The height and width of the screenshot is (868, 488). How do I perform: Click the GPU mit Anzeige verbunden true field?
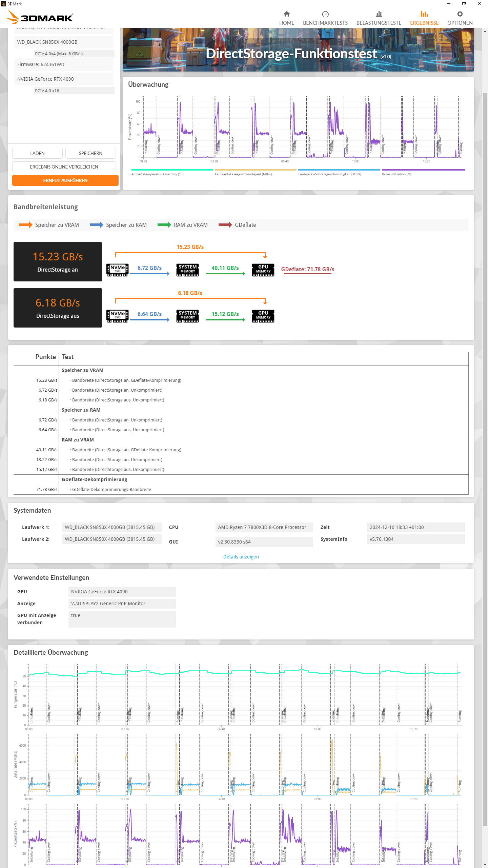(122, 619)
